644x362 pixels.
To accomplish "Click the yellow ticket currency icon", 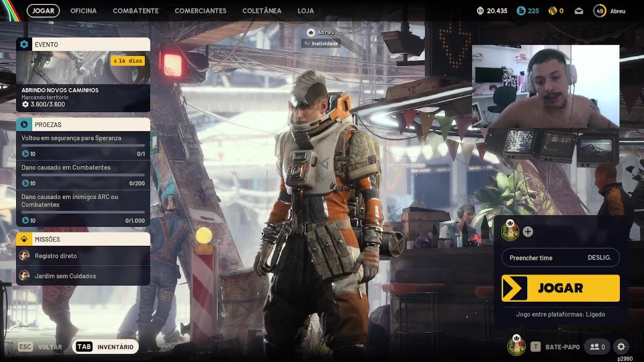I will [x=552, y=11].
